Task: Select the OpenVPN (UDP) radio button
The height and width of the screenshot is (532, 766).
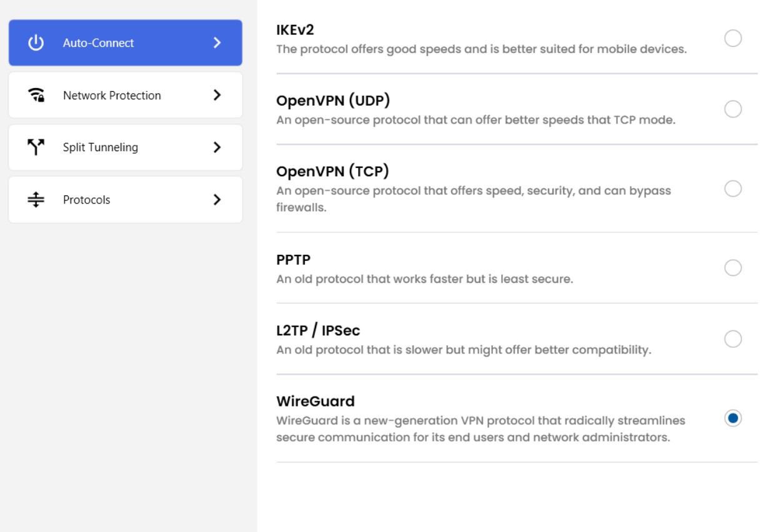Action: pos(733,109)
